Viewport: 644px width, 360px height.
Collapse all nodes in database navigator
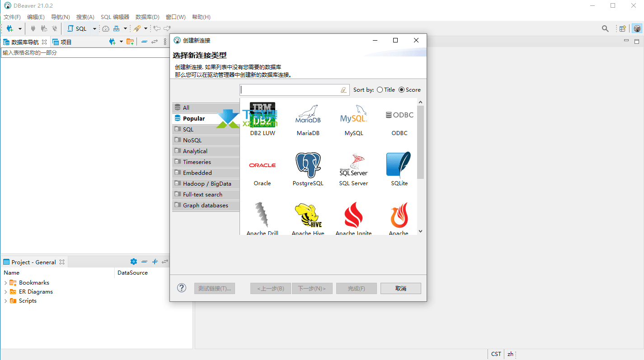pyautogui.click(x=144, y=42)
